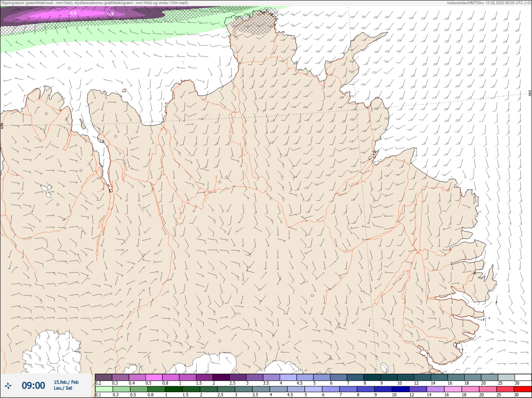Click the Veðurstofan/HM750m run timestamp text
Image resolution: width=532 pixels, height=398 pixels.
coord(488,3)
